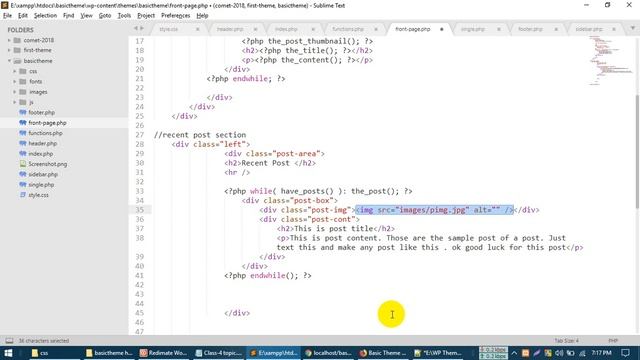The width and height of the screenshot is (640, 360).
Task: Toggle the sidebar panel switcher icon
Action: coord(9,341)
